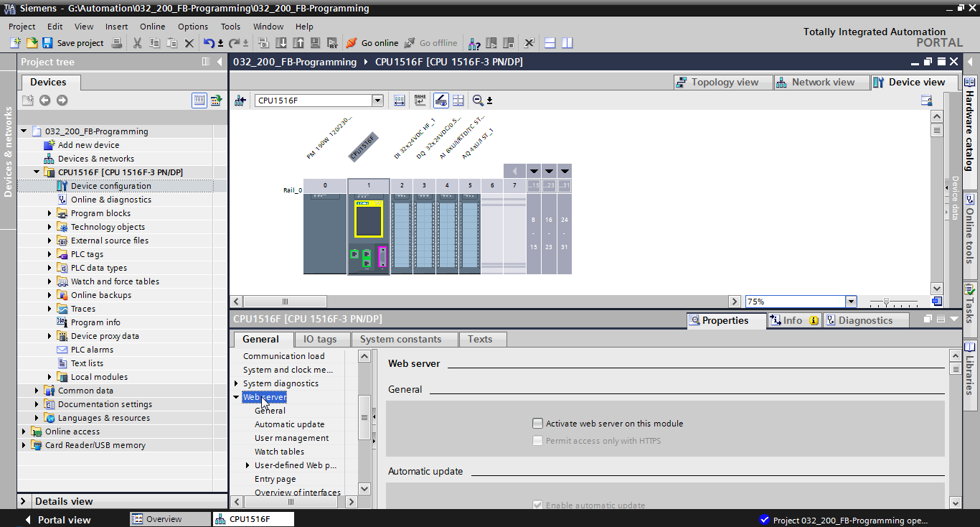
Task: Open the Online menu
Action: coord(152,27)
